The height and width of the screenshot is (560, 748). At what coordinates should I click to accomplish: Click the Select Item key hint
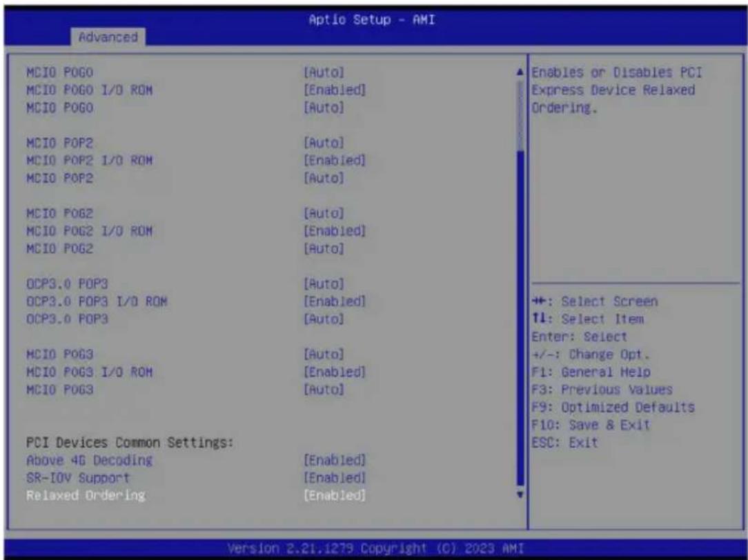pos(588,319)
